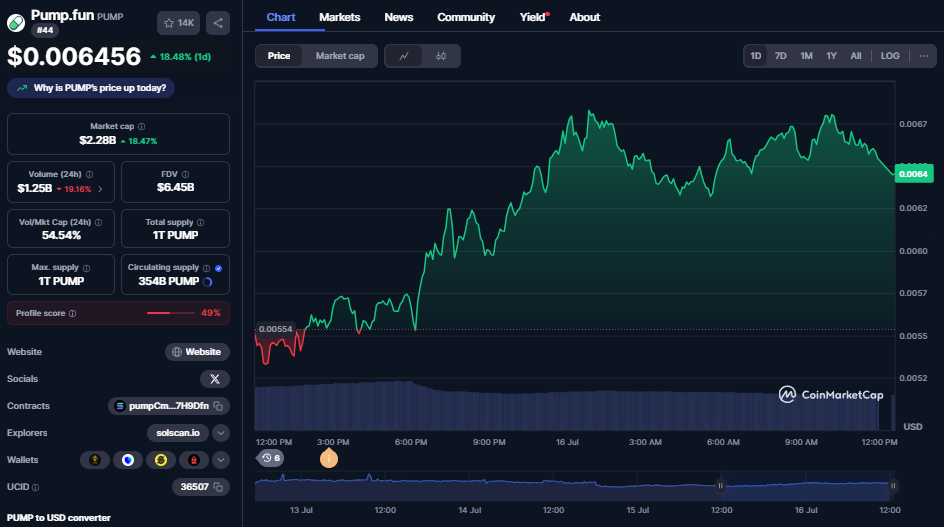Click the PUMP to USD converter heading

click(58, 518)
